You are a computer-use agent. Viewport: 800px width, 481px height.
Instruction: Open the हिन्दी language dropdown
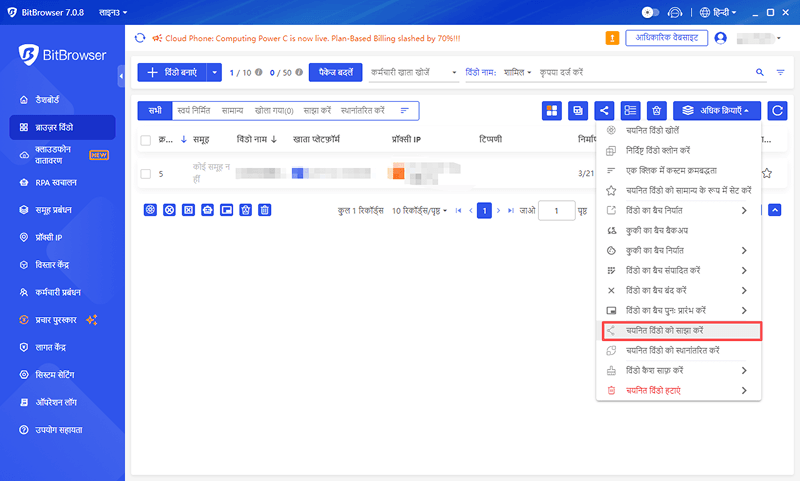coord(719,12)
